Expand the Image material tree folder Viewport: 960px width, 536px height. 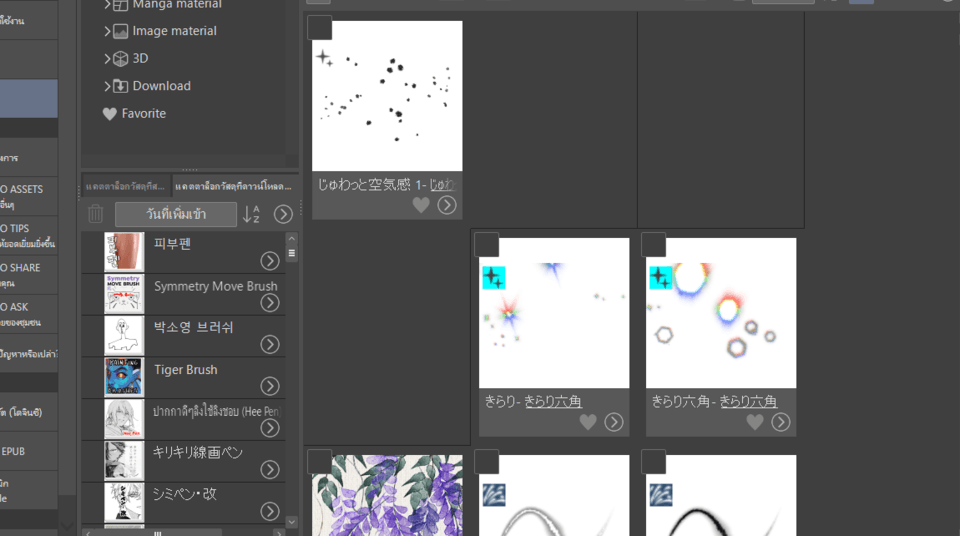click(107, 31)
